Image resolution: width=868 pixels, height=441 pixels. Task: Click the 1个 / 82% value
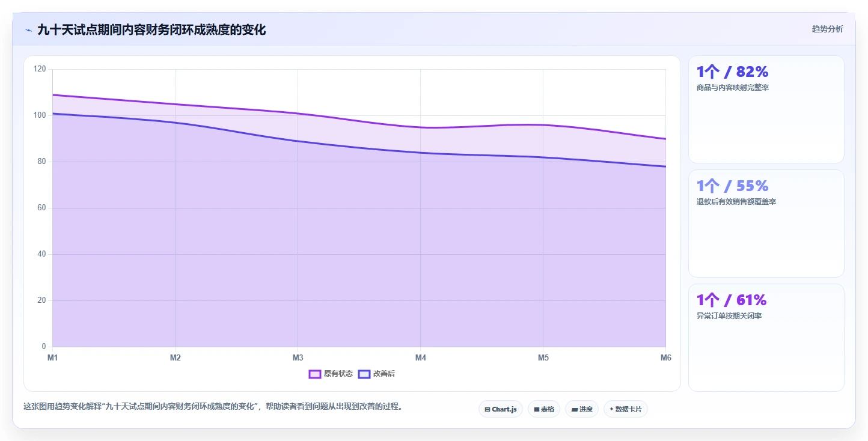click(733, 72)
